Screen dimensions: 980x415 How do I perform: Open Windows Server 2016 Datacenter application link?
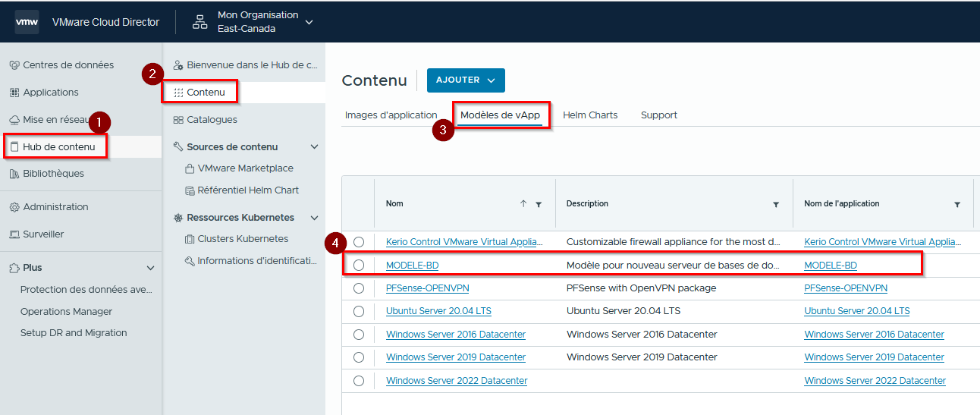[x=874, y=335]
